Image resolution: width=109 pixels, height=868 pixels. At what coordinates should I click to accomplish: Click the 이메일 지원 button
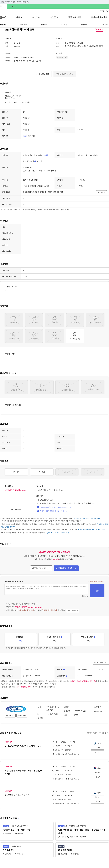[x=16, y=509]
